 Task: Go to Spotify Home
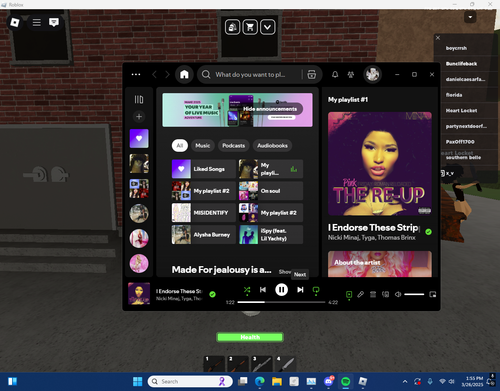184,74
